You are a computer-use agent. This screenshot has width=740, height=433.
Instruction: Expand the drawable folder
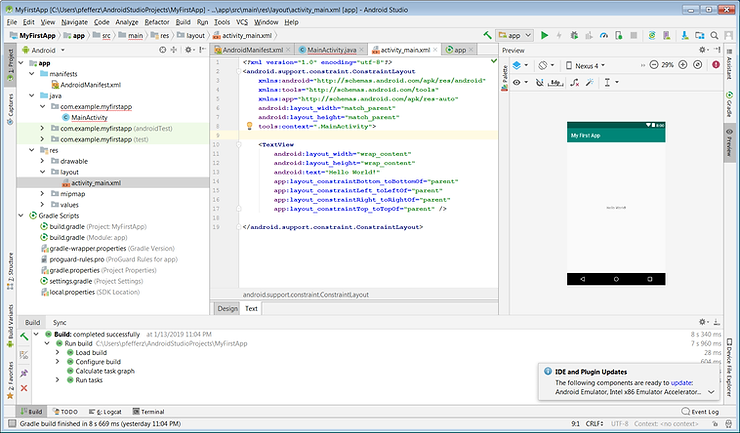pyautogui.click(x=42, y=161)
